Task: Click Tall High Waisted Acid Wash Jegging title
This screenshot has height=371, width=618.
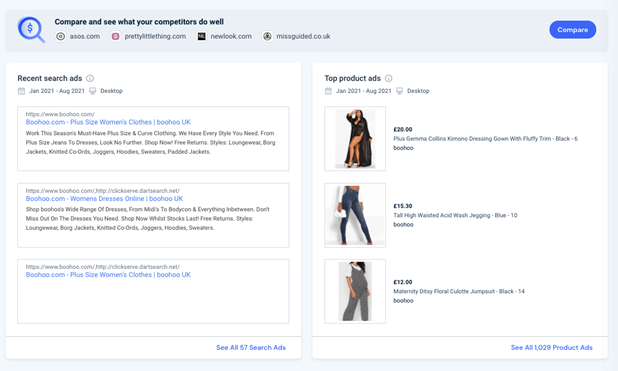Action: point(455,215)
